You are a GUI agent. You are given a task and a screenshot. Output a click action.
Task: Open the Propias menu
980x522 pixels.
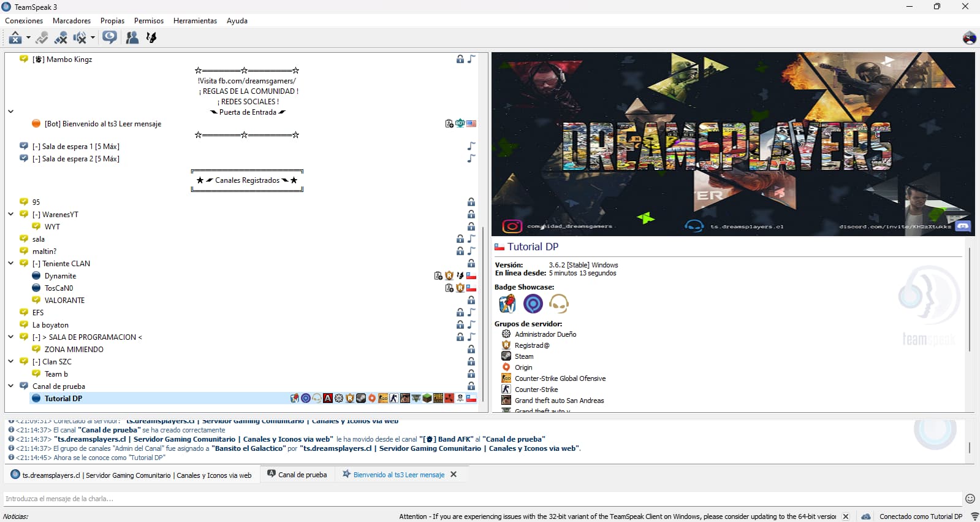point(112,21)
